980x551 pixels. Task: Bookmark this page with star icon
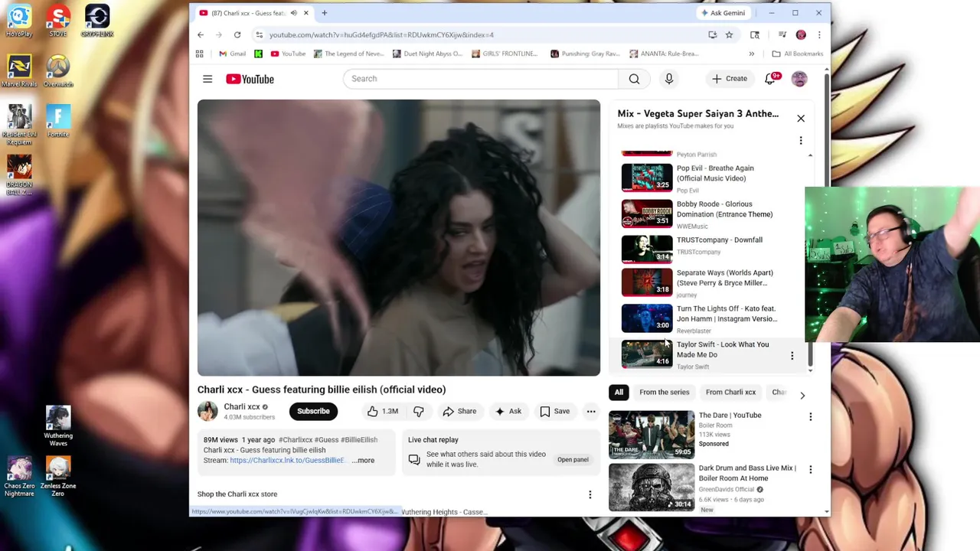pos(729,34)
